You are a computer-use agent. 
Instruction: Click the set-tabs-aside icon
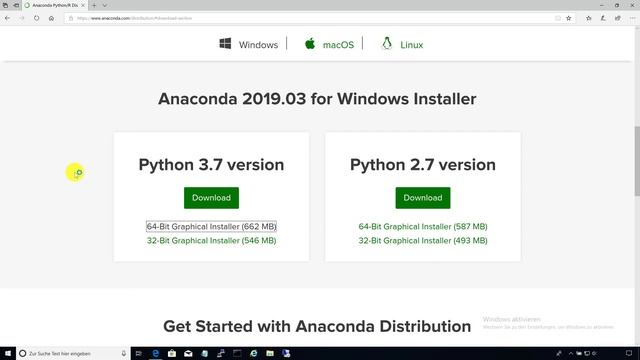point(16,5)
